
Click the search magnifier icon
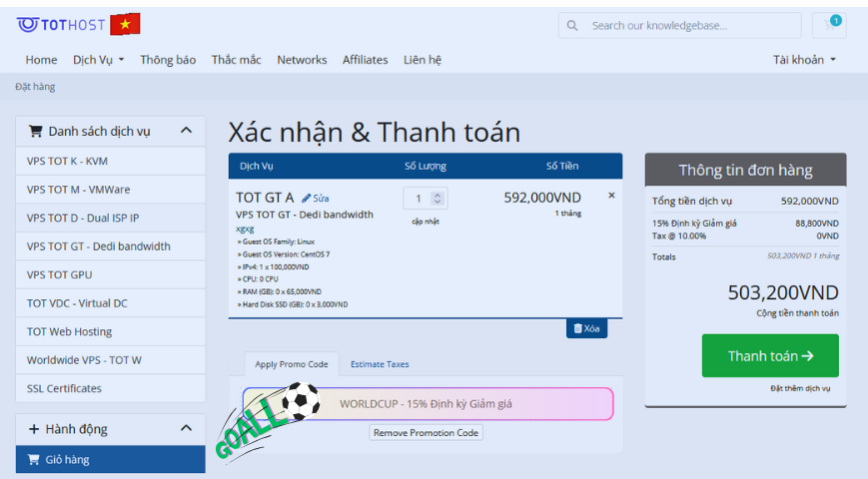coord(572,25)
